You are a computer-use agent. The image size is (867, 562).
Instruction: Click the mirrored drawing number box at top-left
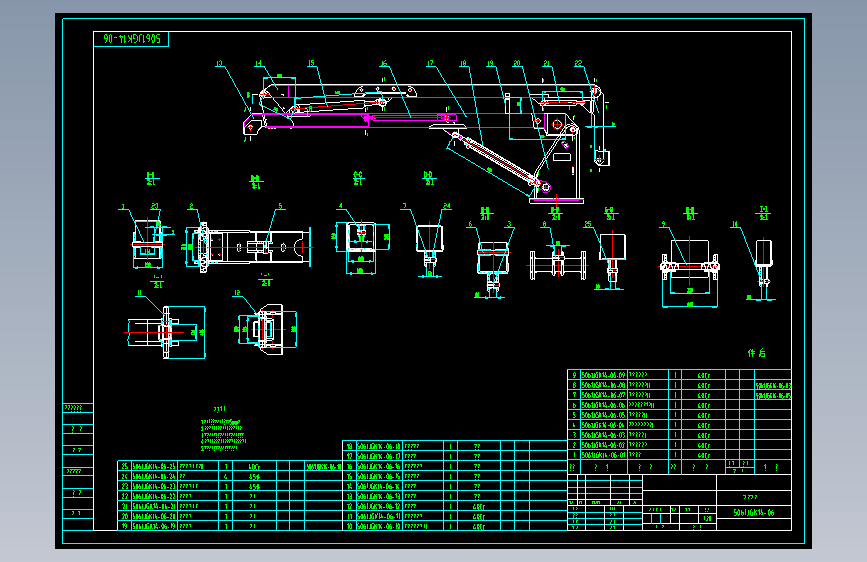coord(131,39)
